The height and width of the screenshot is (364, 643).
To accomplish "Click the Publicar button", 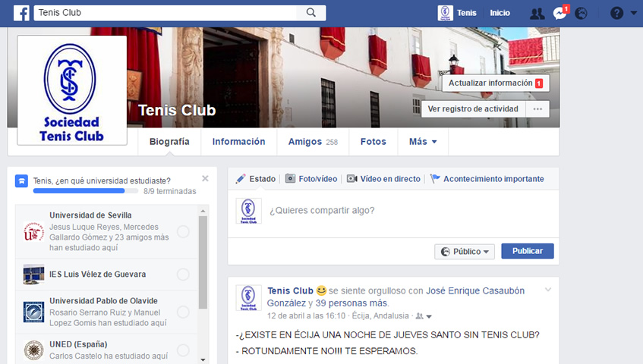I will (527, 251).
